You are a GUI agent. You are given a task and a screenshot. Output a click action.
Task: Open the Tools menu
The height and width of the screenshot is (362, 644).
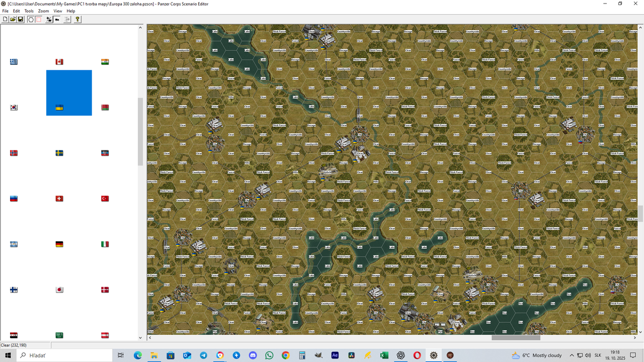pyautogui.click(x=29, y=11)
